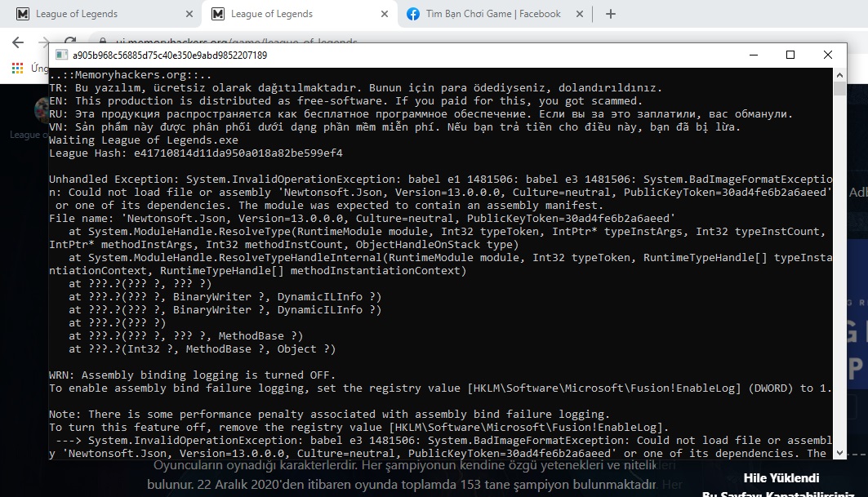Click the 'Note: There is some performance penalty' line
Image resolution: width=868 pixels, height=497 pixels.
pyautogui.click(x=329, y=414)
